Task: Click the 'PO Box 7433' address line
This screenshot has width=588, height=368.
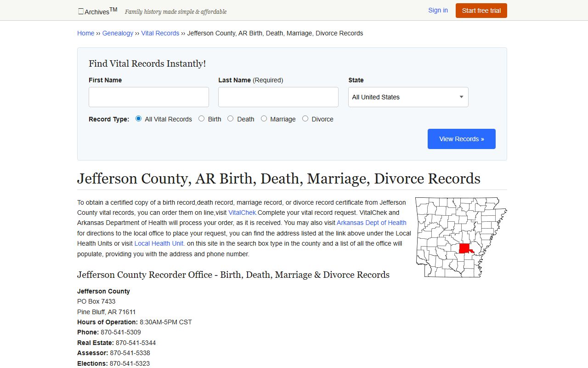Action: pyautogui.click(x=96, y=301)
